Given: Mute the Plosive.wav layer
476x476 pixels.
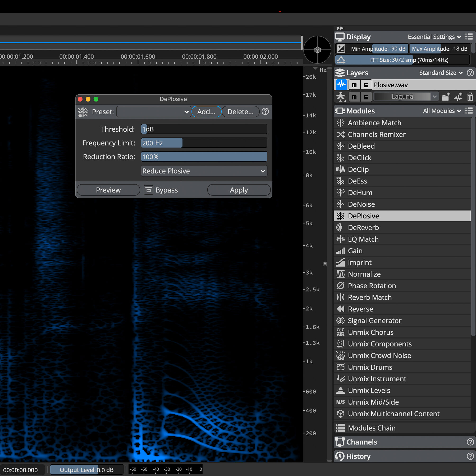Looking at the screenshot, I should (354, 85).
